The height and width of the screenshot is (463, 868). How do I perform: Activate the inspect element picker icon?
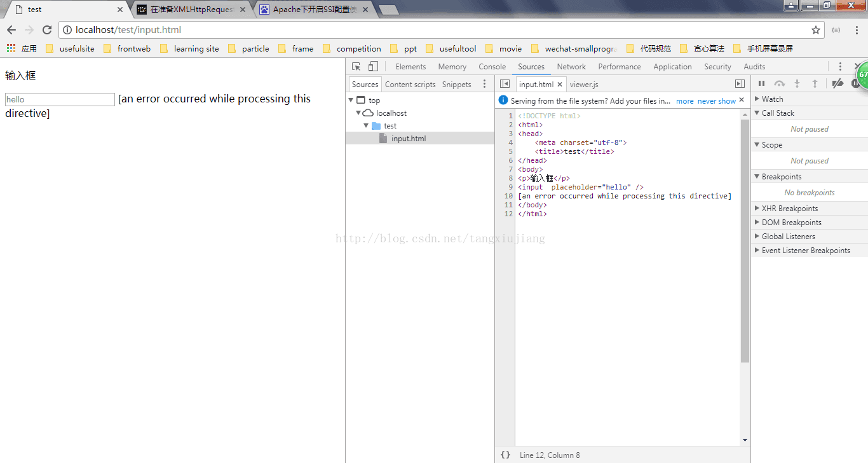(x=356, y=66)
